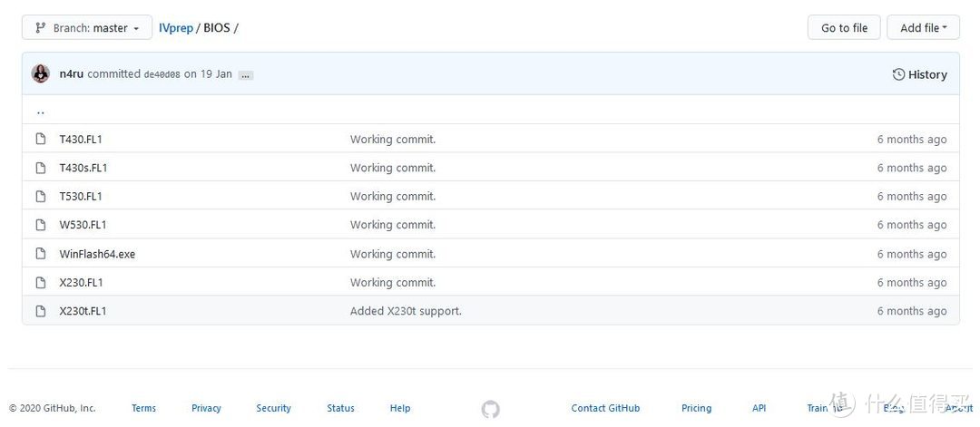Open the X230t.FL1 file
Image resolution: width=980 pixels, height=427 pixels.
click(x=83, y=311)
